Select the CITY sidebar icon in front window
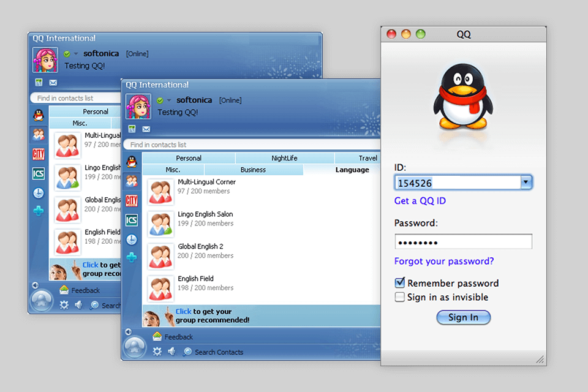Image resolution: width=588 pixels, height=392 pixels. click(x=132, y=201)
